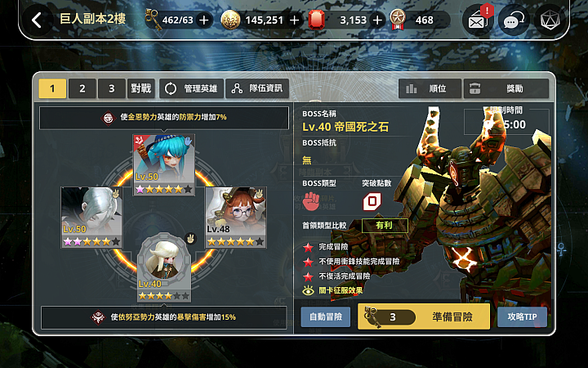Start 自動冒險 auto adventure
588x368 pixels.
pos(326,317)
